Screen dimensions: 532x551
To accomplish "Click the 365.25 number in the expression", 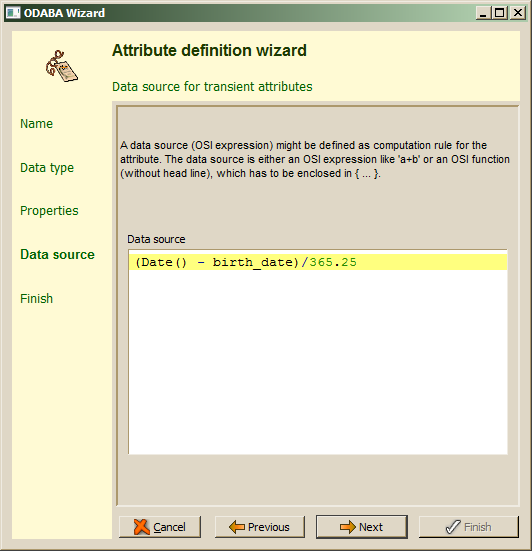I will click(x=333, y=262).
